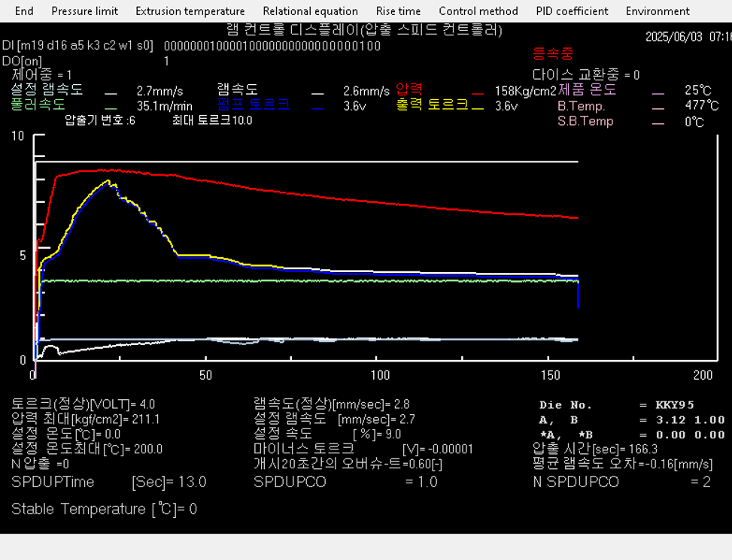Viewport: 732px width, 560px height.
Task: Click the red 증속중 status text
Action: tap(552, 53)
